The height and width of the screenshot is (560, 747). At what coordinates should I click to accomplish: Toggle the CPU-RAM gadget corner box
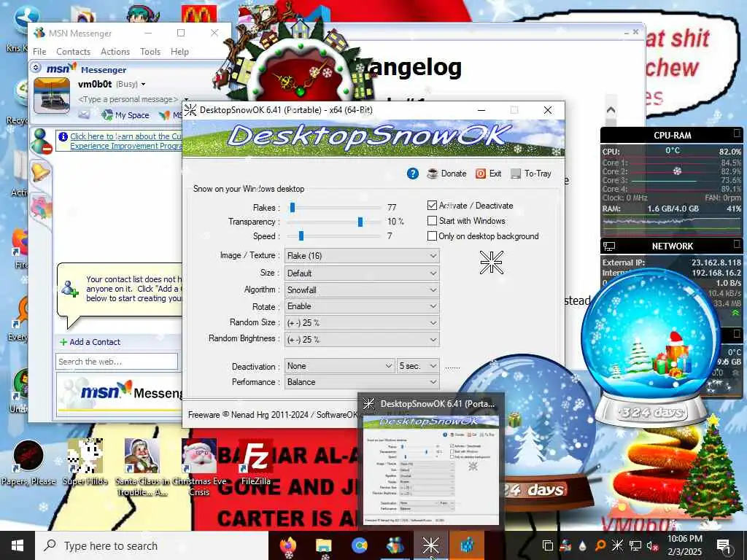pyautogui.click(x=737, y=133)
